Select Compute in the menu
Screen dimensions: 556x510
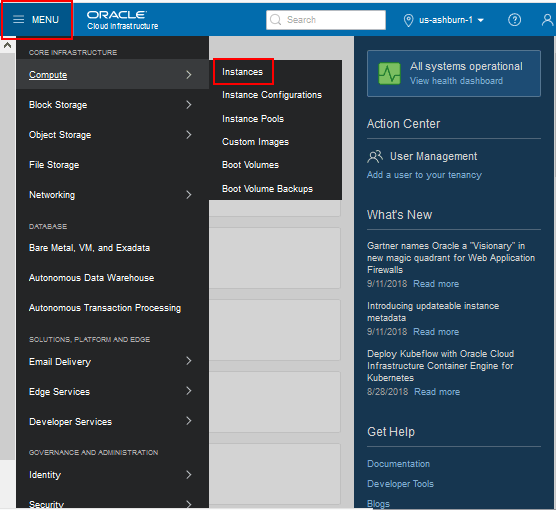coord(48,75)
